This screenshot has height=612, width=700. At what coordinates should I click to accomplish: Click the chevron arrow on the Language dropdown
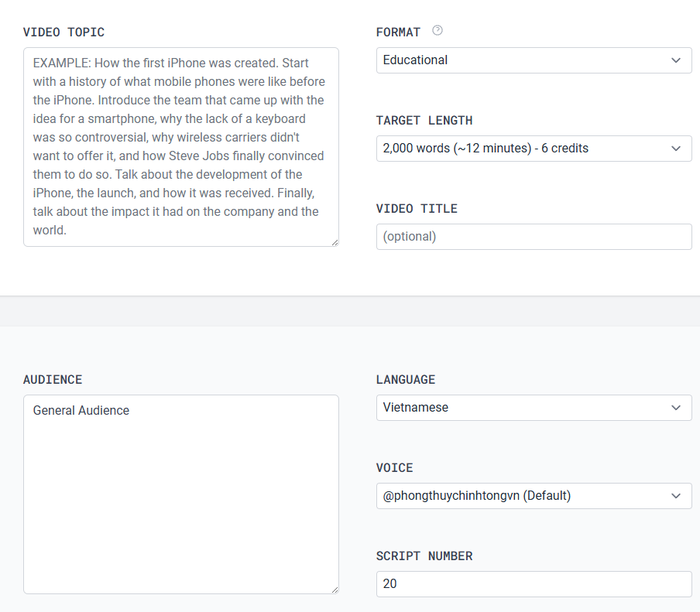pos(676,408)
